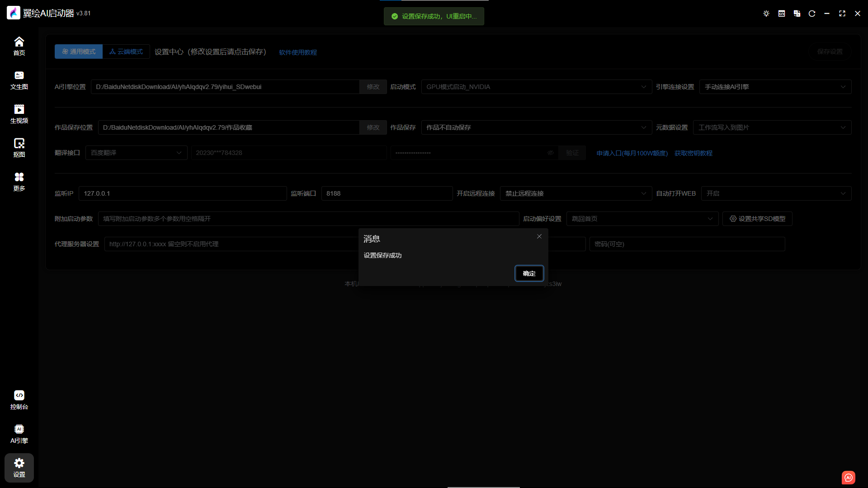Click the 验证 button
Screen dimensions: 868x488
tap(572, 153)
